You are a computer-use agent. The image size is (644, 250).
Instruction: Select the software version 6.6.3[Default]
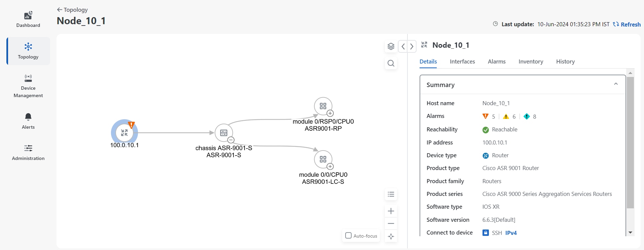tap(499, 220)
